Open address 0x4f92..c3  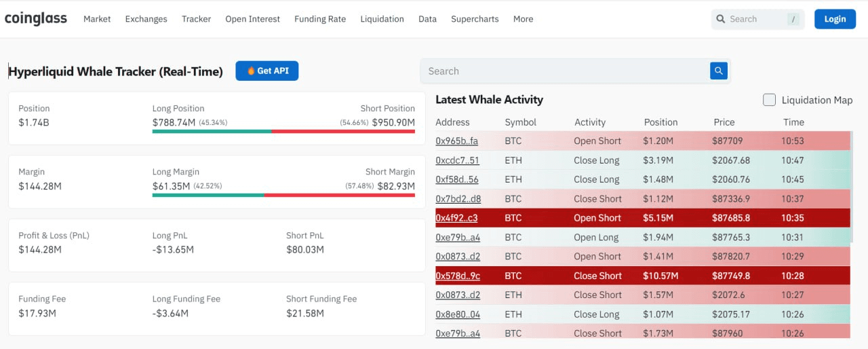[456, 218]
